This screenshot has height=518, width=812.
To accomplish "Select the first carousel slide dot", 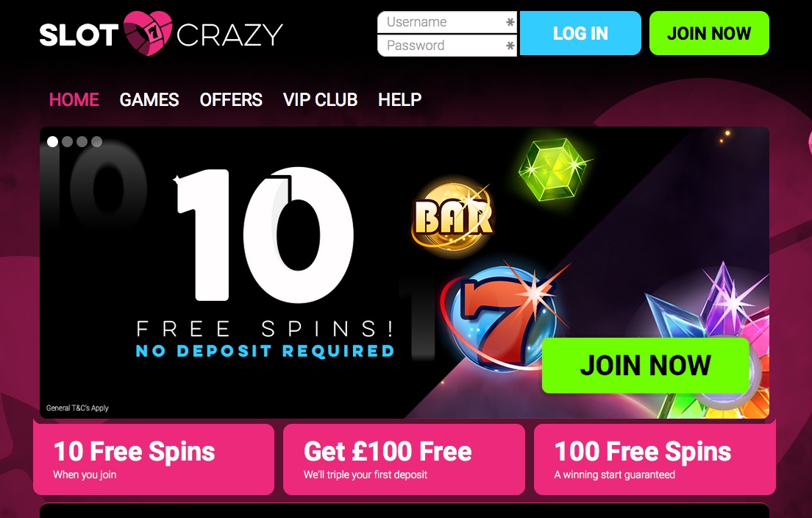I will [x=52, y=141].
